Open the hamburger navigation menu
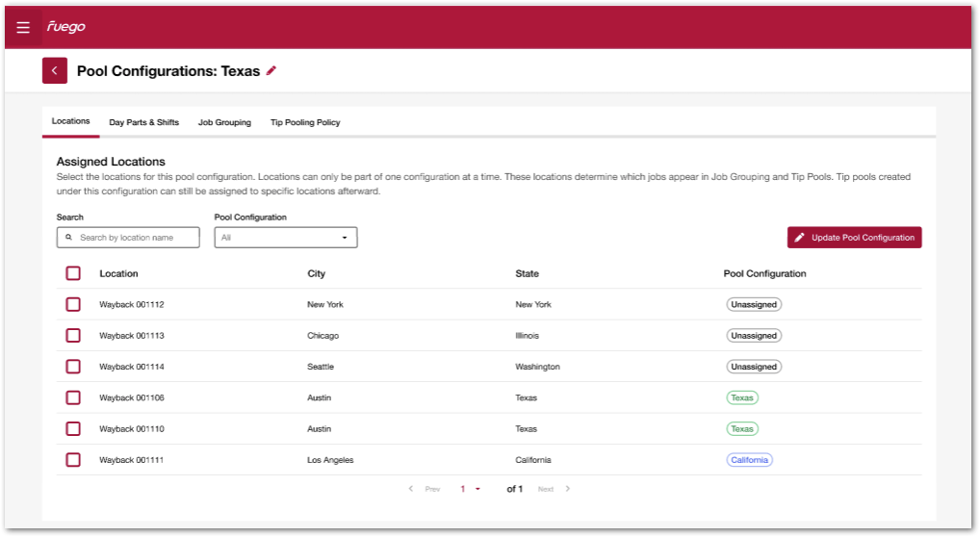The image size is (980, 537). (23, 27)
